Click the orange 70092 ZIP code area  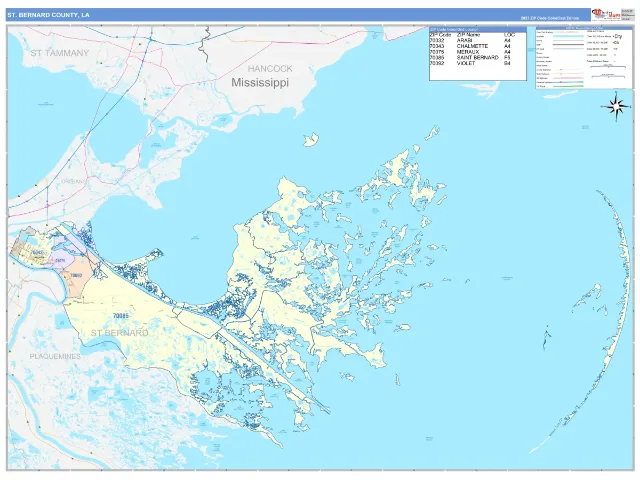pyautogui.click(x=76, y=276)
